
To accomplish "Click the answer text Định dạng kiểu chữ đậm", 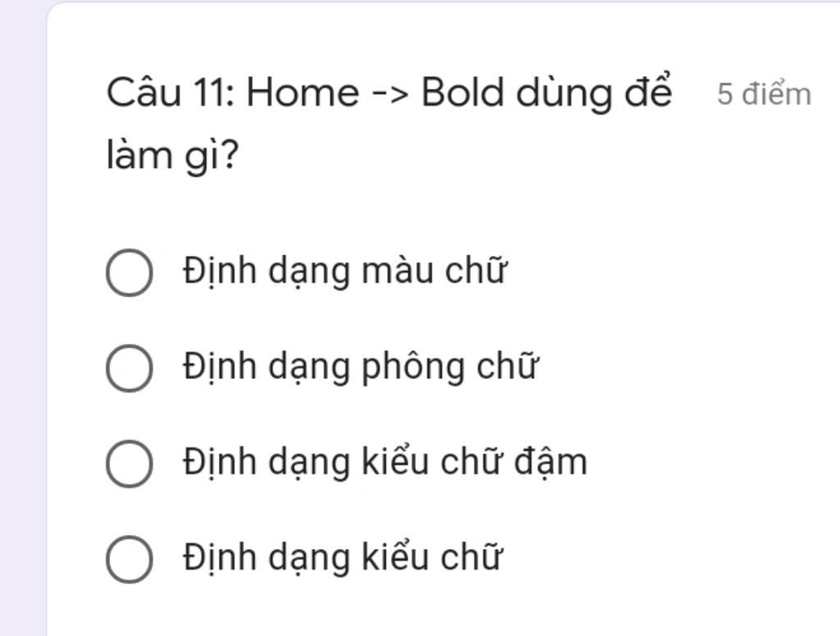I will (x=386, y=462).
